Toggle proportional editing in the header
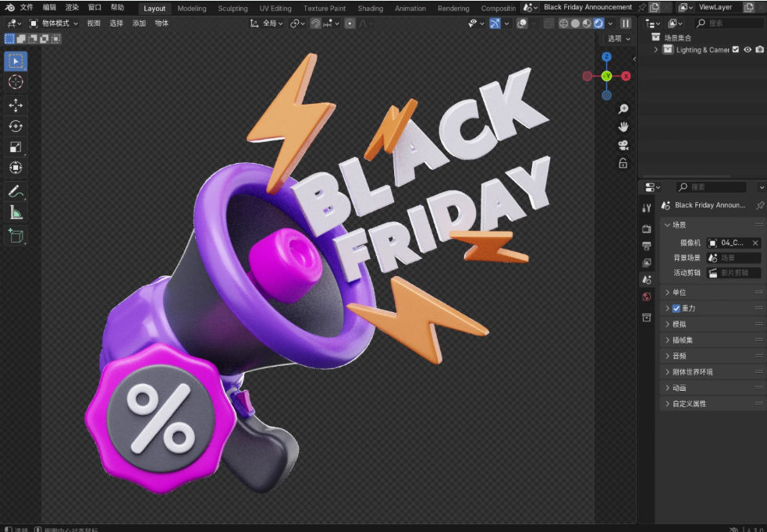767x532 pixels. tap(350, 23)
